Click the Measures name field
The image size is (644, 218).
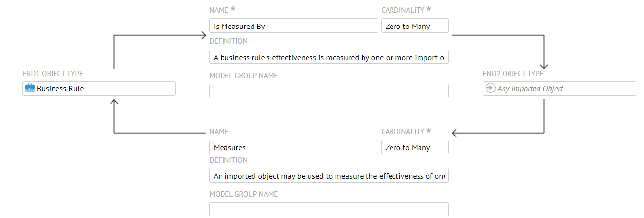pos(293,147)
